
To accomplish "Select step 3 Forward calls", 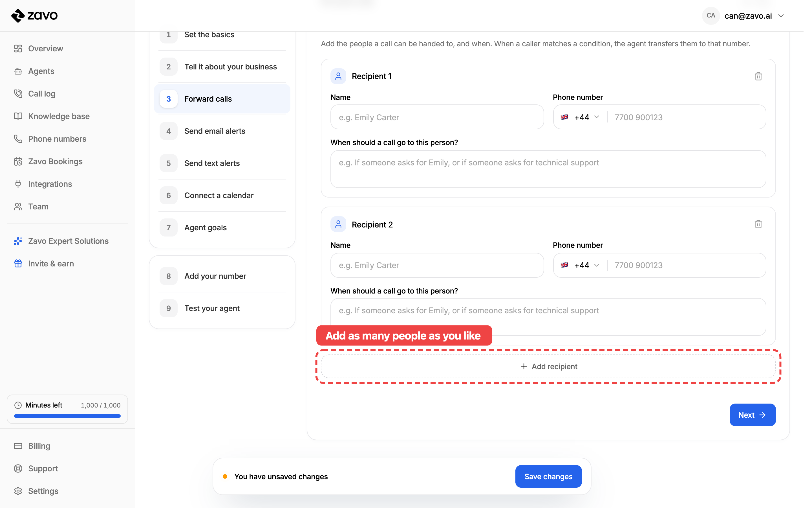I will (222, 99).
